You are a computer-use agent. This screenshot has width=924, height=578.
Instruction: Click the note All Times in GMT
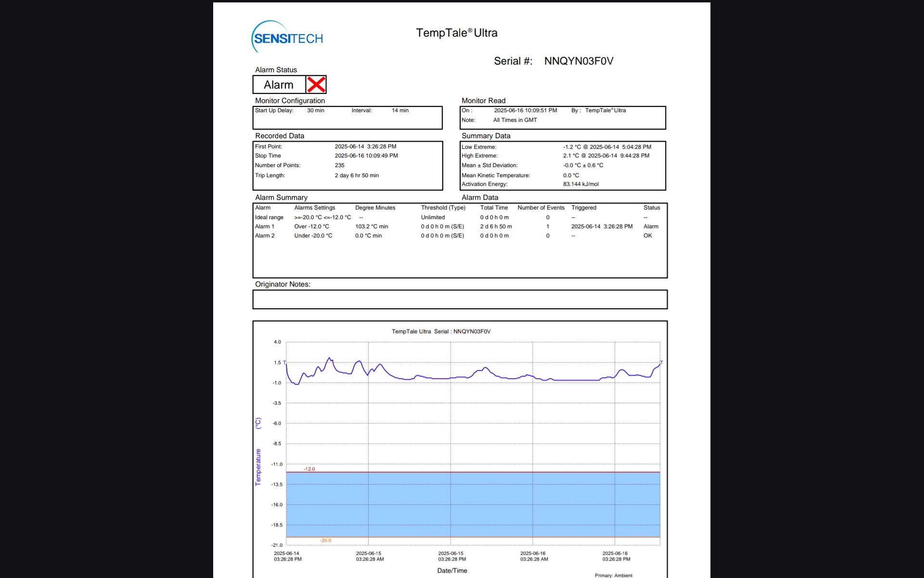[515, 120]
